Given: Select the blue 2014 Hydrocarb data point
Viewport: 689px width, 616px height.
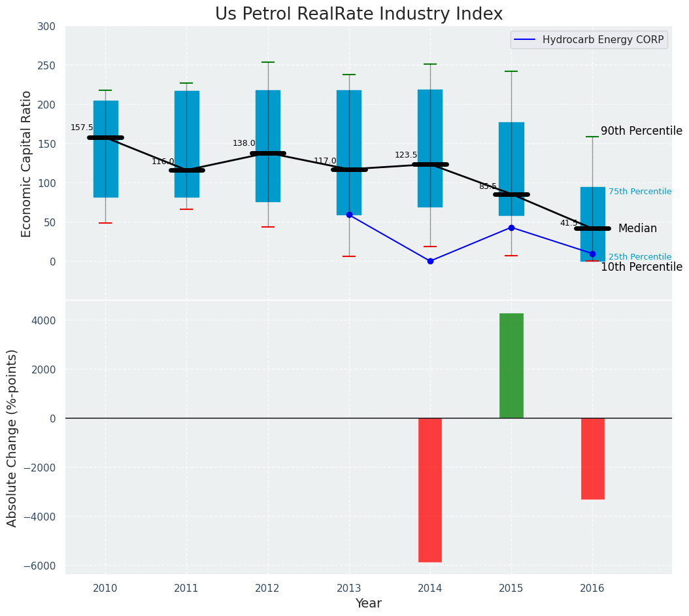Looking at the screenshot, I should pyautogui.click(x=430, y=261).
